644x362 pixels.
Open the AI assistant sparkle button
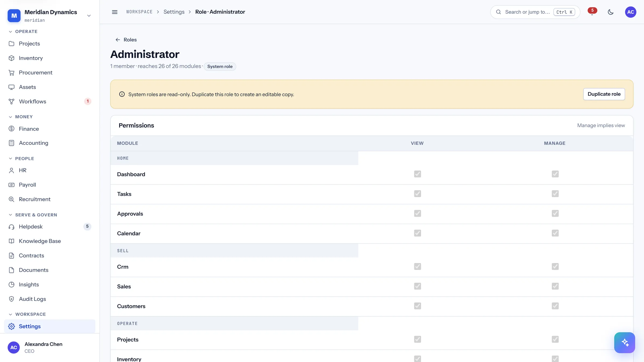coord(625,343)
